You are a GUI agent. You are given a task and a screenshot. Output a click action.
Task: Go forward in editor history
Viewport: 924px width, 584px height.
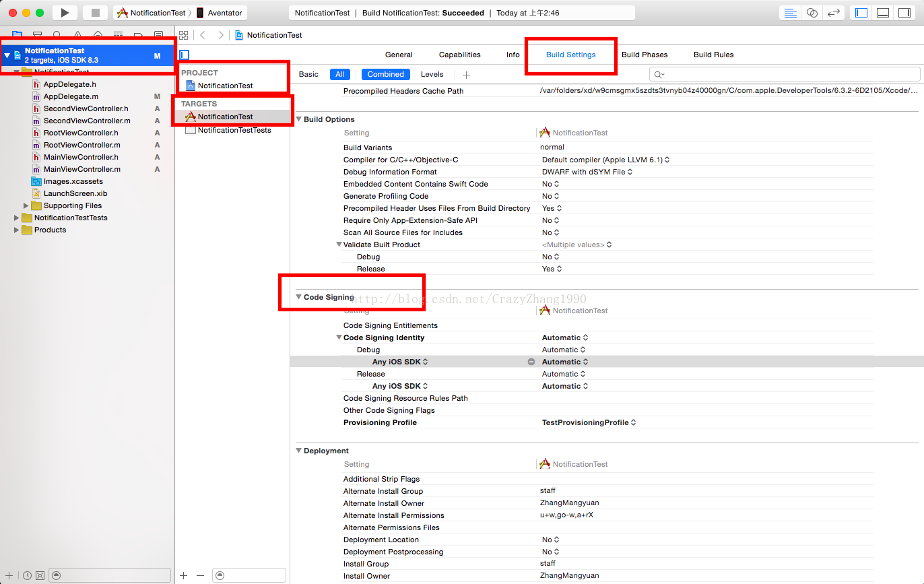coord(220,35)
